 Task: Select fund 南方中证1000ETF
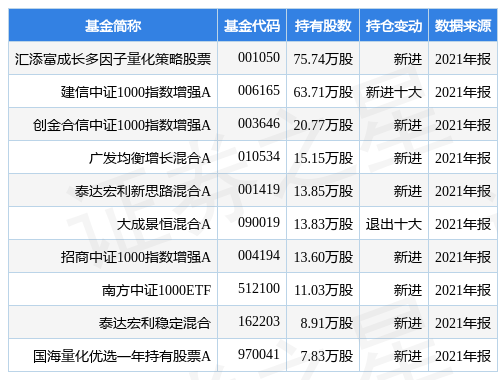click(157, 290)
